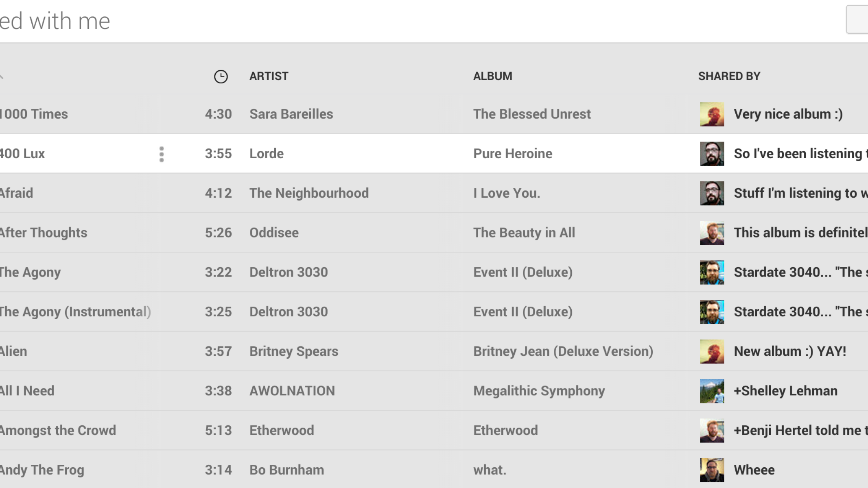Viewport: 868px width, 488px height.
Task: Click sharer avatar on After Thoughts row
Action: click(712, 233)
